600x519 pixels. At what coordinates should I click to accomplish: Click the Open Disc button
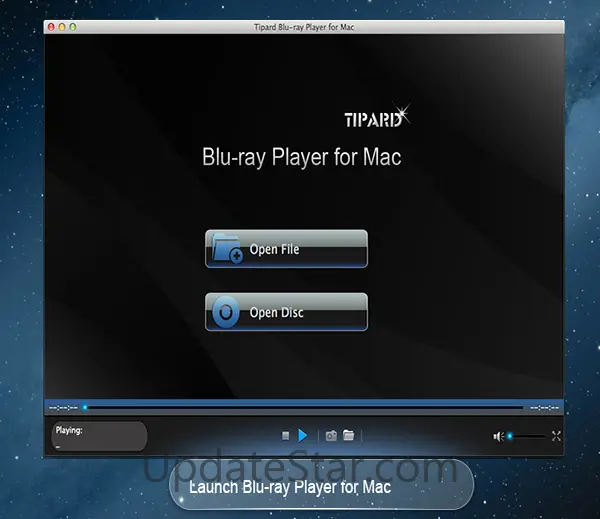286,312
